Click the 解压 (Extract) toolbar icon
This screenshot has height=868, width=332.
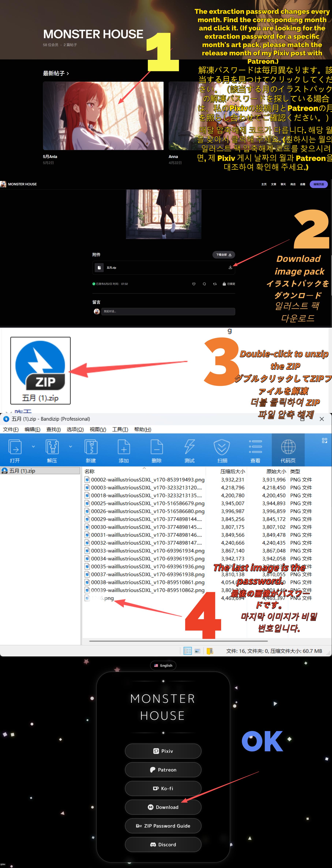click(52, 447)
